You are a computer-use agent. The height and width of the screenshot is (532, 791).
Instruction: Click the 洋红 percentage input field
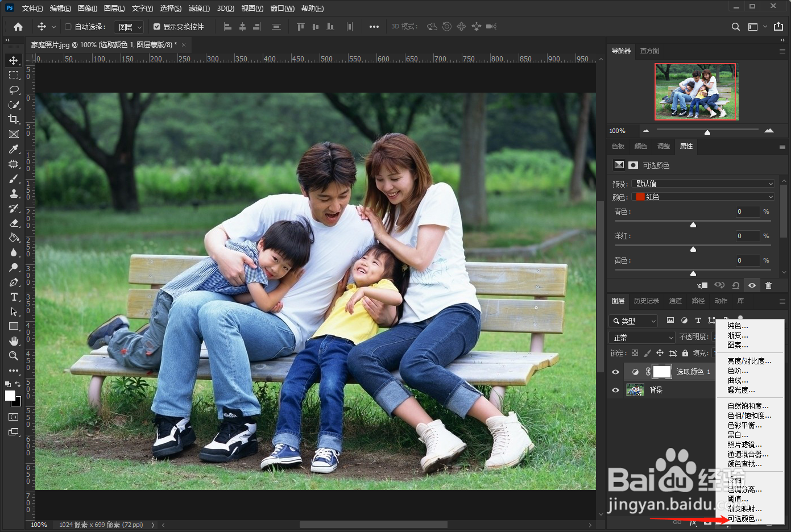(x=748, y=236)
